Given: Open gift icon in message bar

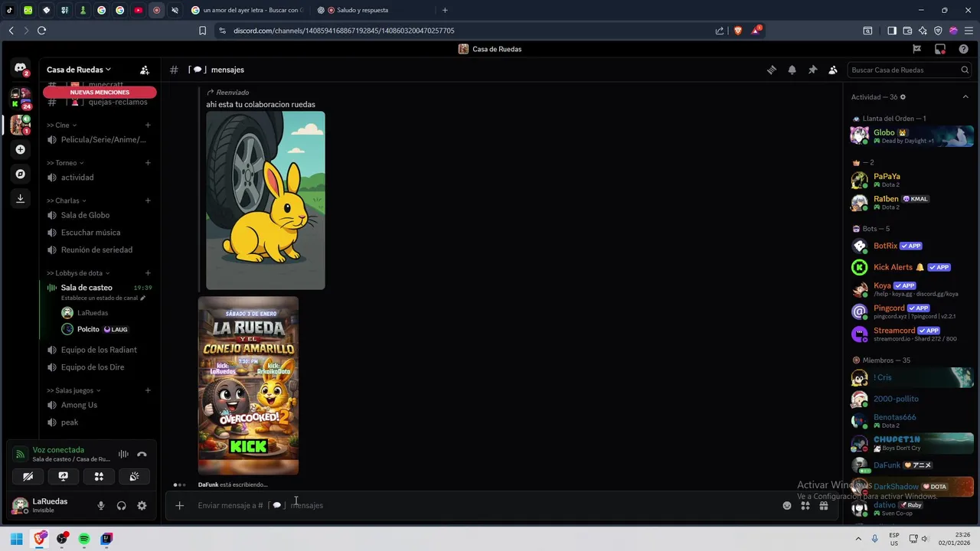Looking at the screenshot, I should click(824, 505).
